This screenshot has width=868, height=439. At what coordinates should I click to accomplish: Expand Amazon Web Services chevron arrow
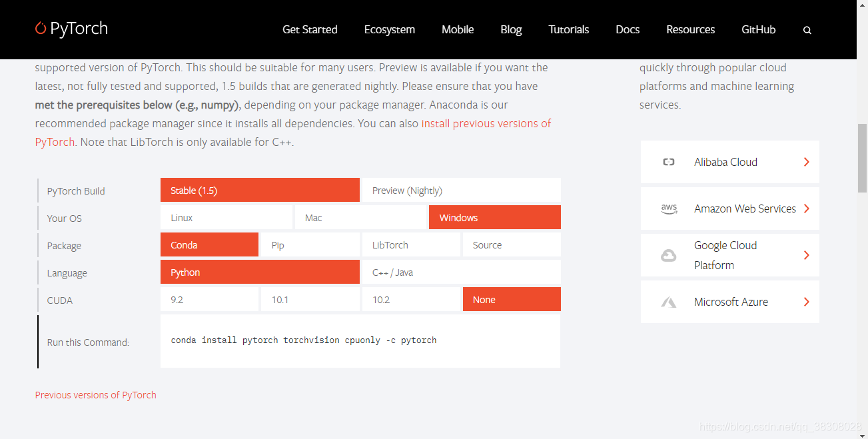point(806,209)
